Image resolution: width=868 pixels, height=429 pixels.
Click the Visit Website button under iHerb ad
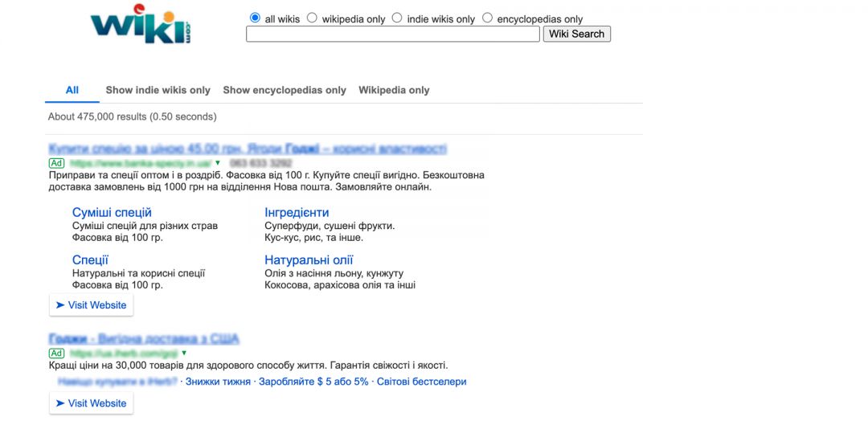click(91, 403)
